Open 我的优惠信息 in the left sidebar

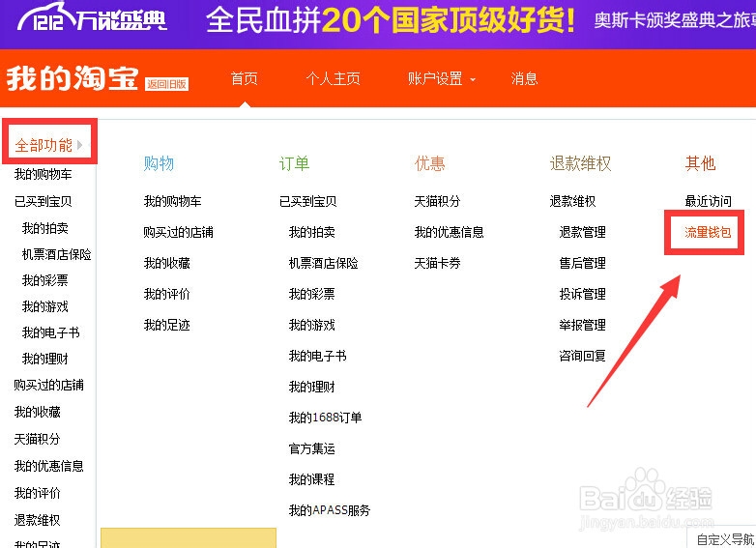coord(48,466)
